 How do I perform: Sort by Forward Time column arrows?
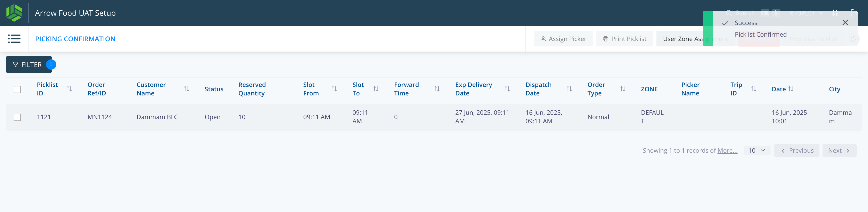[437, 89]
